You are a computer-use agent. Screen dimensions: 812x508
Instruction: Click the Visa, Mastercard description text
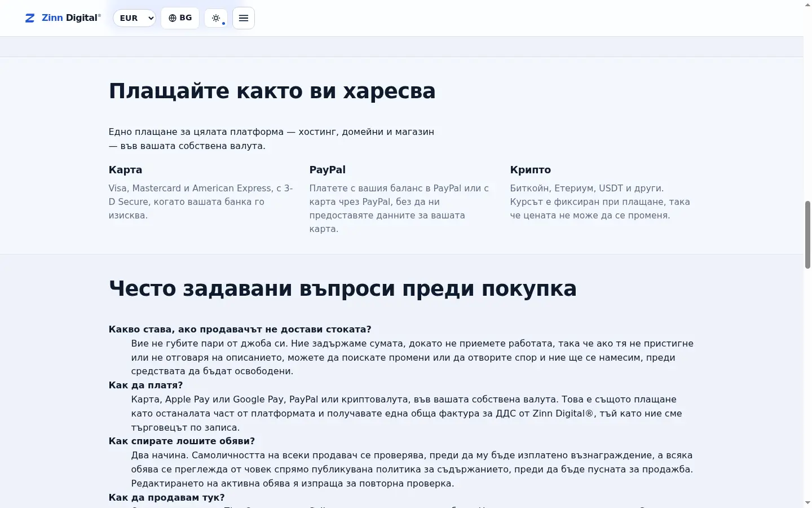201,202
